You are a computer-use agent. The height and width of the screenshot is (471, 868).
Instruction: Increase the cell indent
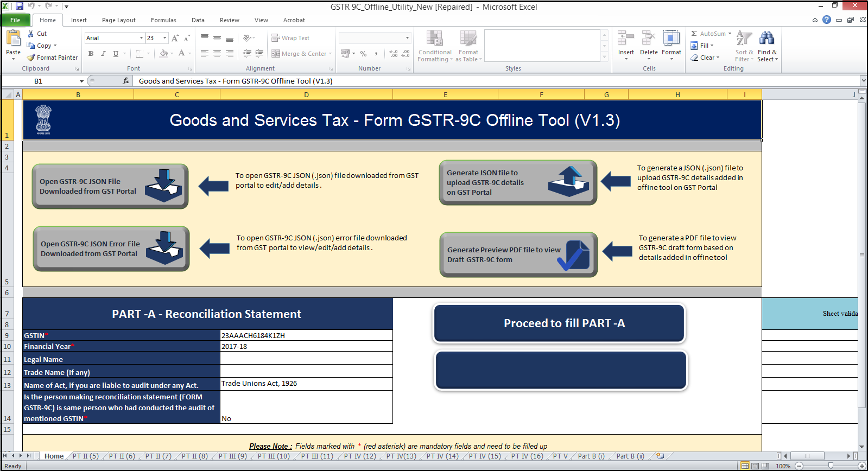pos(259,54)
